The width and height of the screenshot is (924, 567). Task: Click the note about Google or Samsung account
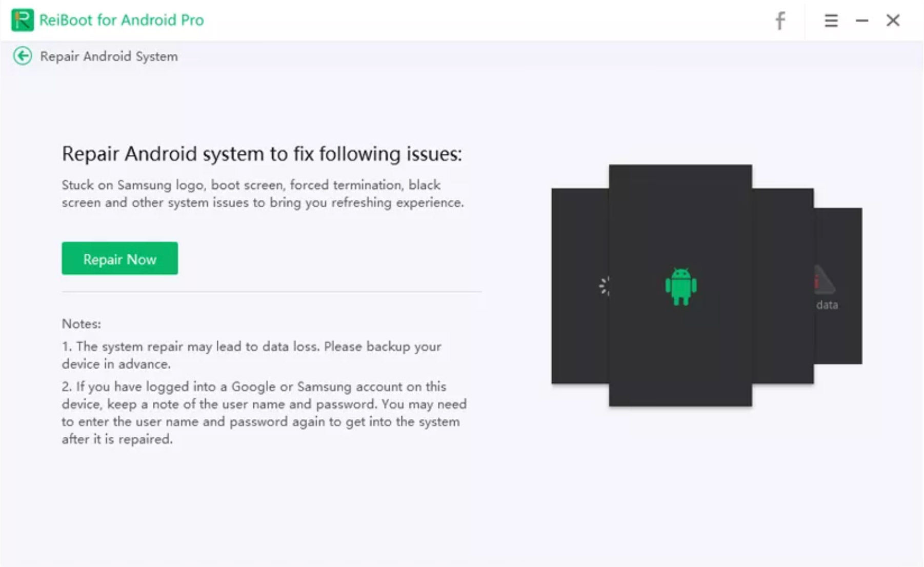click(x=264, y=413)
